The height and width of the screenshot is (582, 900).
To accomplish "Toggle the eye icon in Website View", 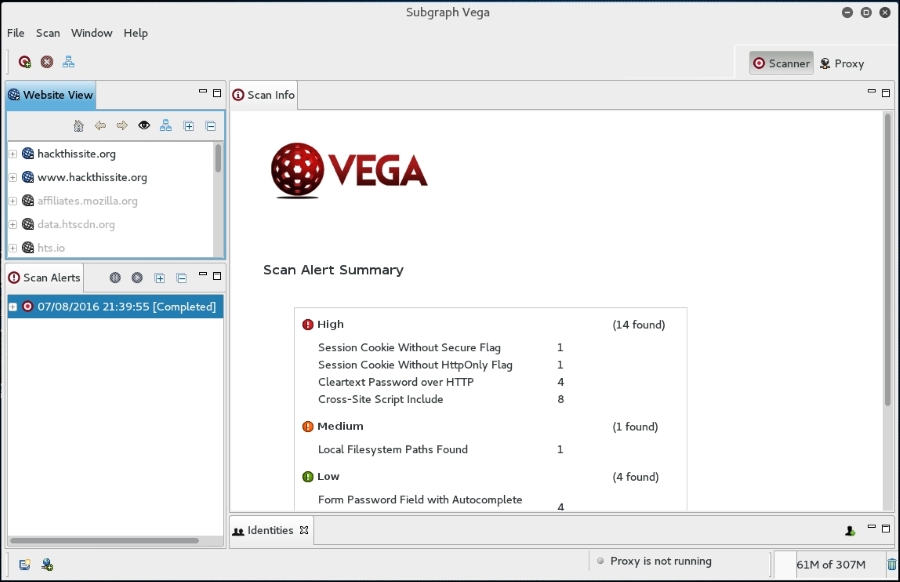I will point(143,126).
